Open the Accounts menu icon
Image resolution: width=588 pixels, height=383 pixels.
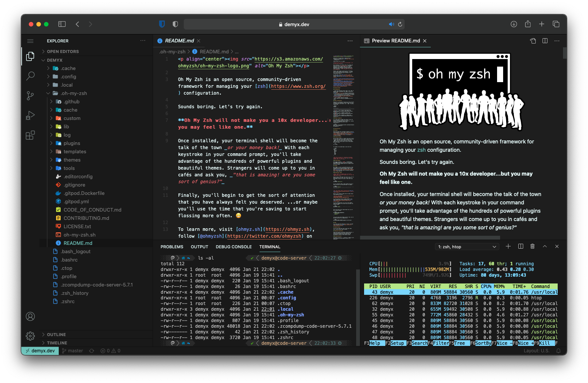30,316
